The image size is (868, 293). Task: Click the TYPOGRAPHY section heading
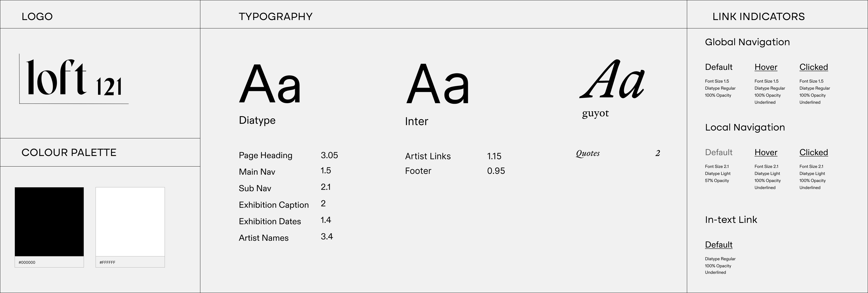click(x=275, y=17)
